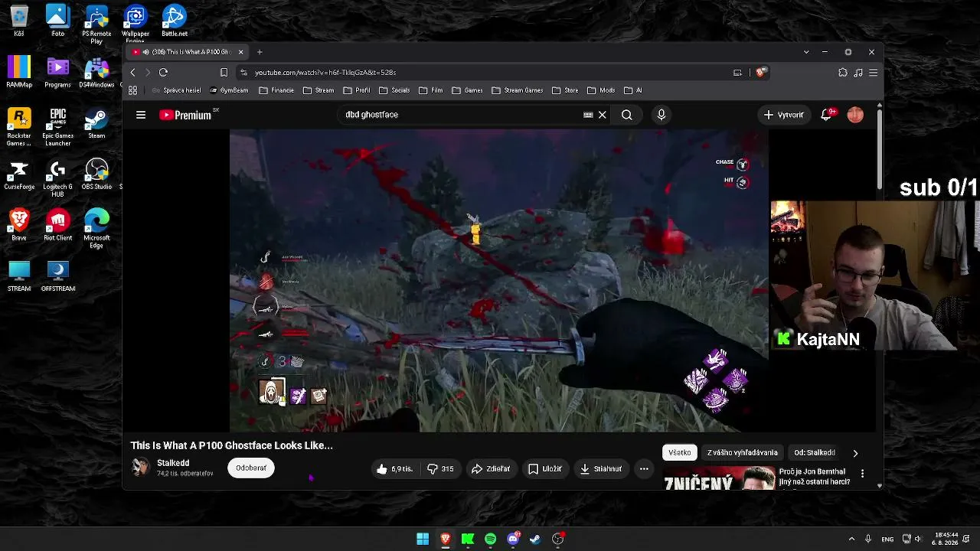Click the Vytvoriť create button
The image size is (980, 551).
(783, 115)
